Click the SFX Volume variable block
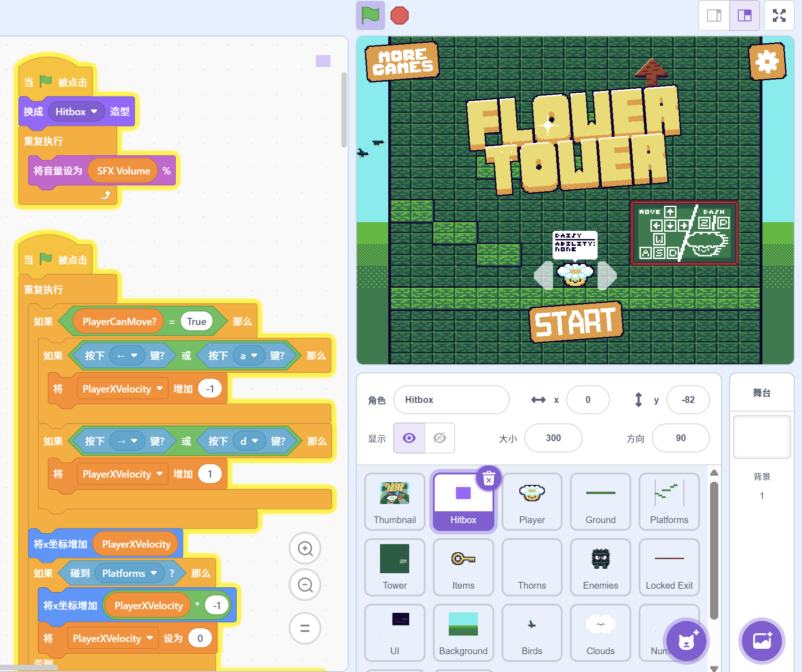 123,171
